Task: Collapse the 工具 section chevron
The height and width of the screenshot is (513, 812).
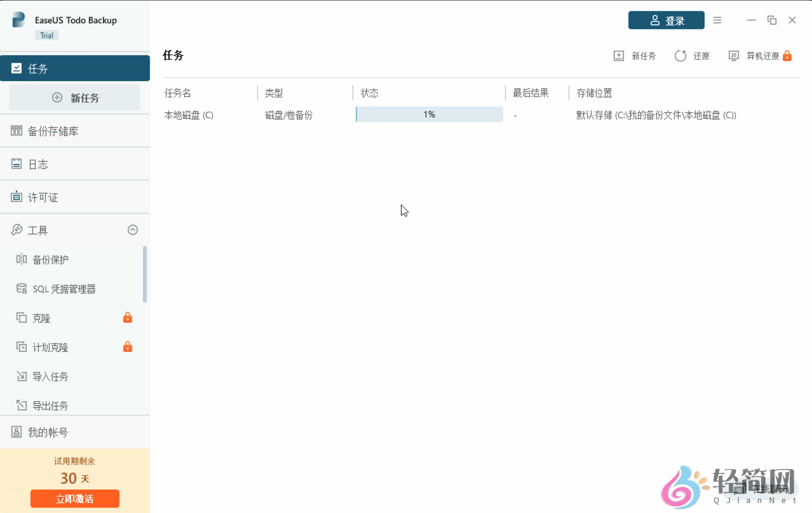Action: (132, 230)
